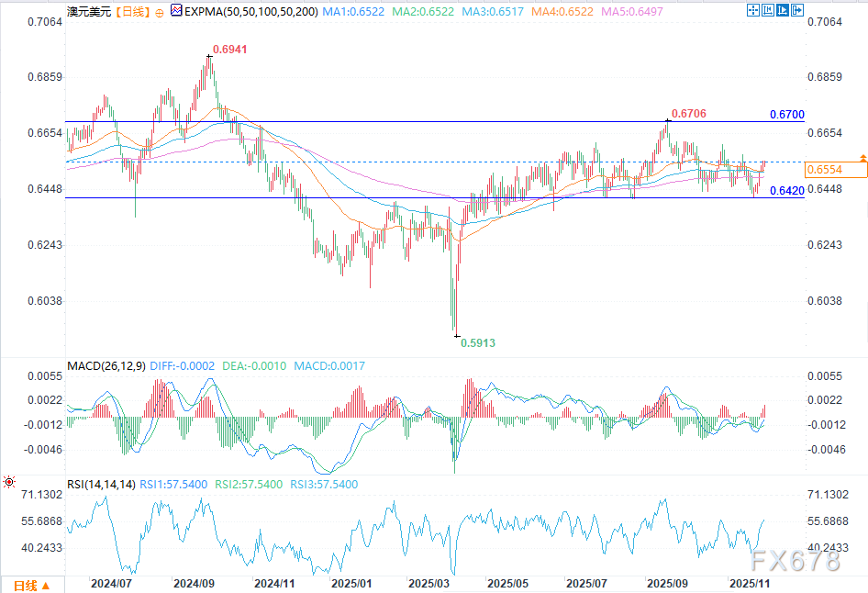Click the 澳元美元 symbol name
868x593 pixels.
point(89,12)
